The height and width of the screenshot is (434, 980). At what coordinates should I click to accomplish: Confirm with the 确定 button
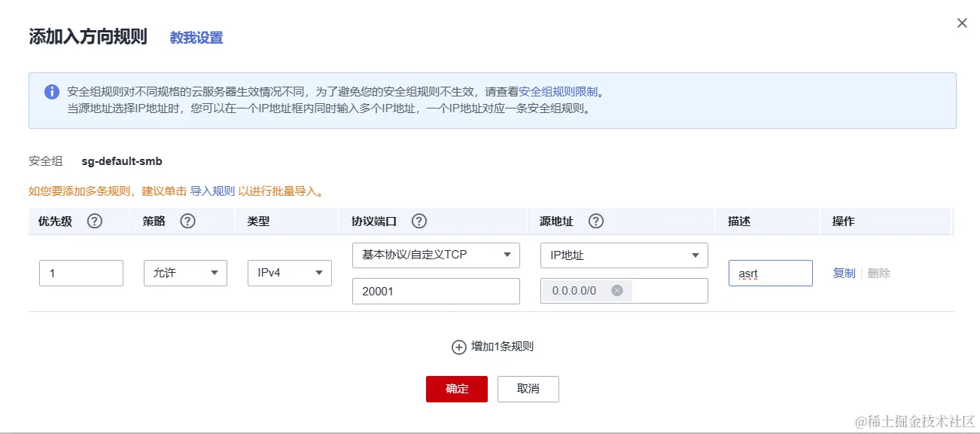tap(457, 389)
